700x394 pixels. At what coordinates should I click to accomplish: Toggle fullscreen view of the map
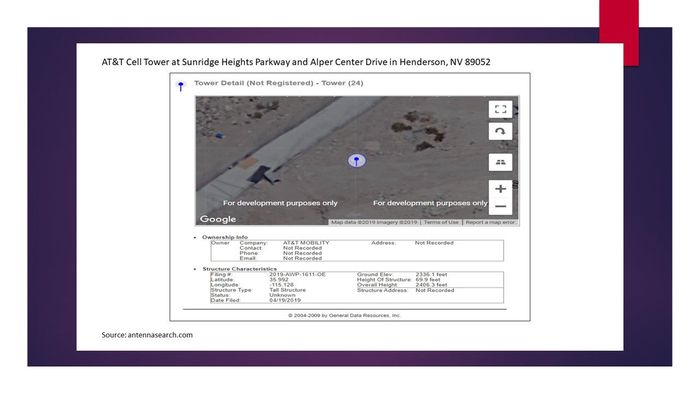[500, 109]
